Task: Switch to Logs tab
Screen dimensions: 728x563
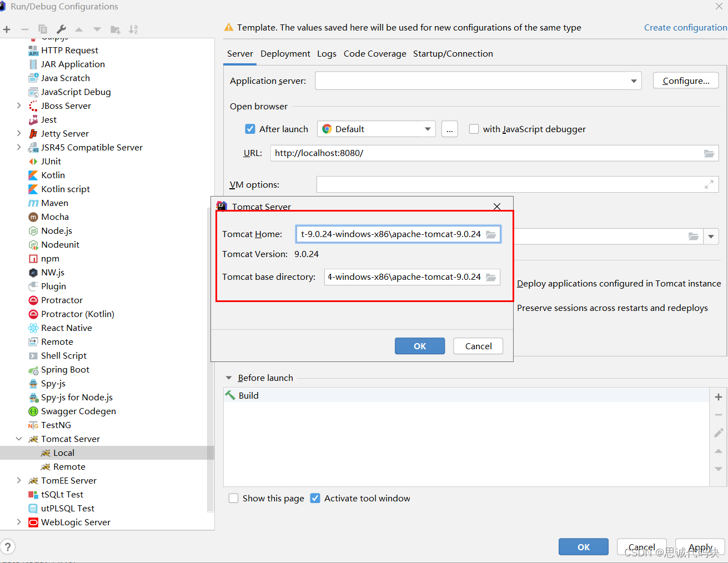Action: pos(327,54)
